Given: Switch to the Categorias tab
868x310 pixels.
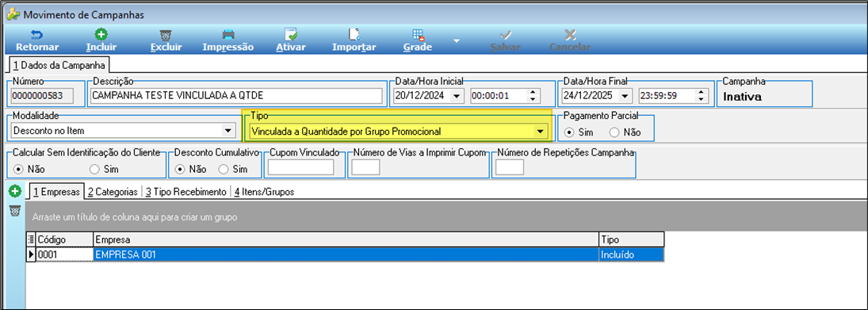Looking at the screenshot, I should (x=113, y=192).
